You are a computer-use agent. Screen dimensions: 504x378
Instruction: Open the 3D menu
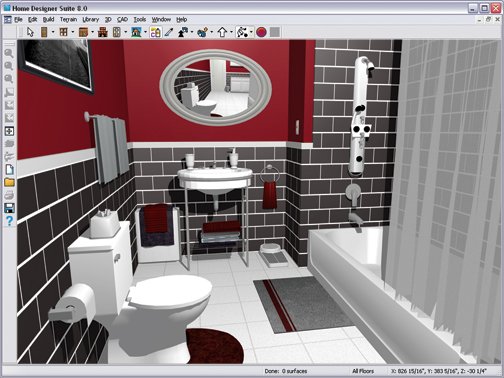tap(108, 20)
